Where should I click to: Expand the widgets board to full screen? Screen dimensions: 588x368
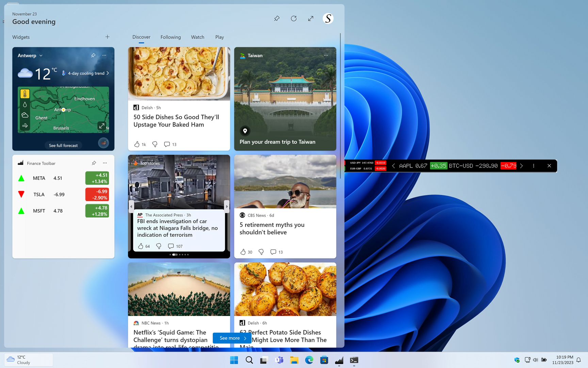coord(310,18)
